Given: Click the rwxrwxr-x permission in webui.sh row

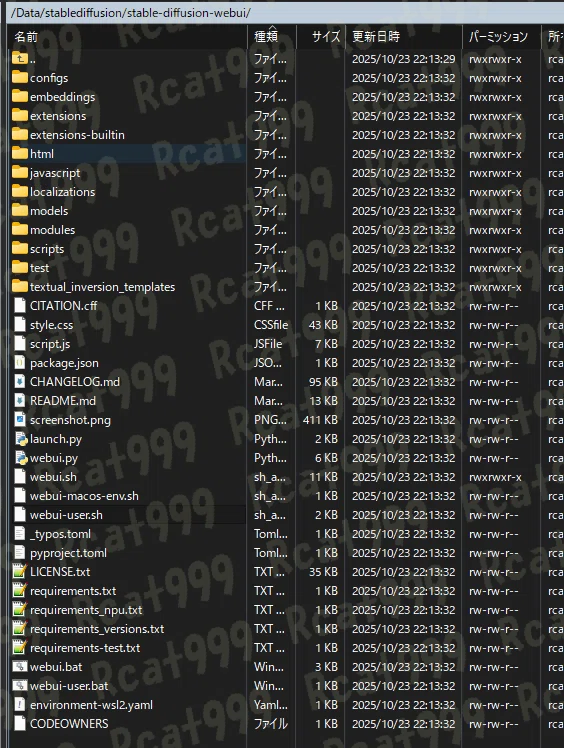Looking at the screenshot, I should click(x=495, y=477).
